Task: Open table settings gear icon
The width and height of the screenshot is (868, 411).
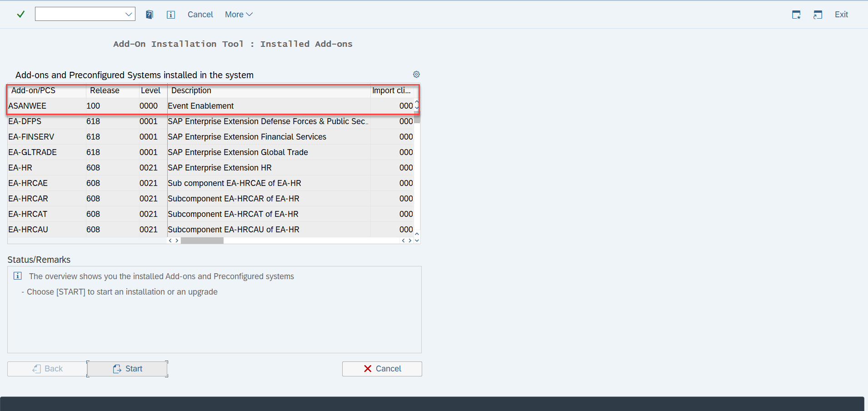Action: (416, 75)
